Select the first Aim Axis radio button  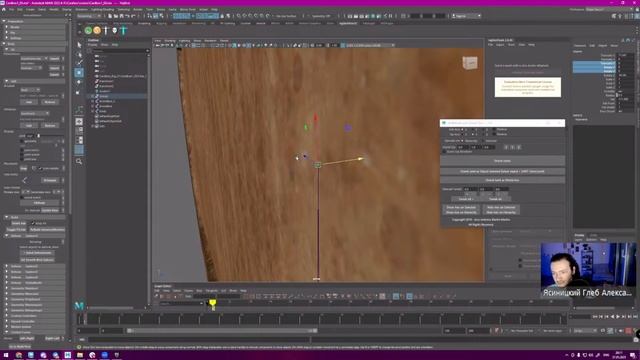click(462, 129)
